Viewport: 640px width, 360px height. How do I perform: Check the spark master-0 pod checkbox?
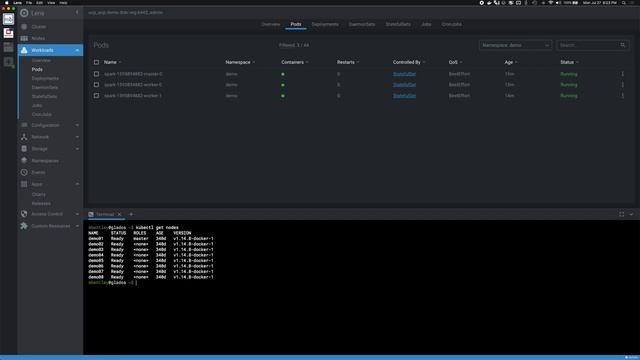96,74
